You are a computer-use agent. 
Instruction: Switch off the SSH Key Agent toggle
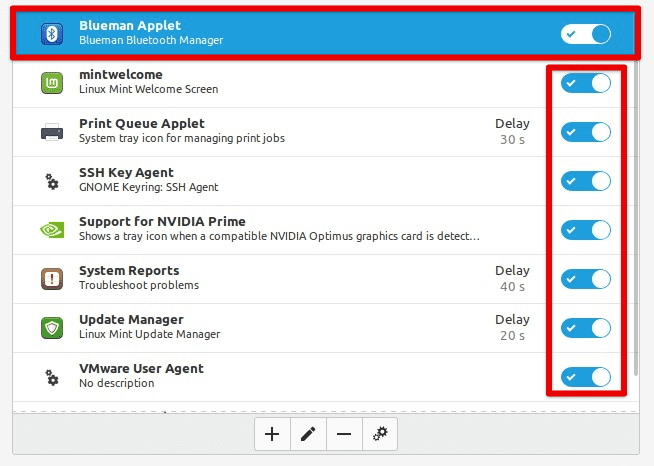coord(586,181)
